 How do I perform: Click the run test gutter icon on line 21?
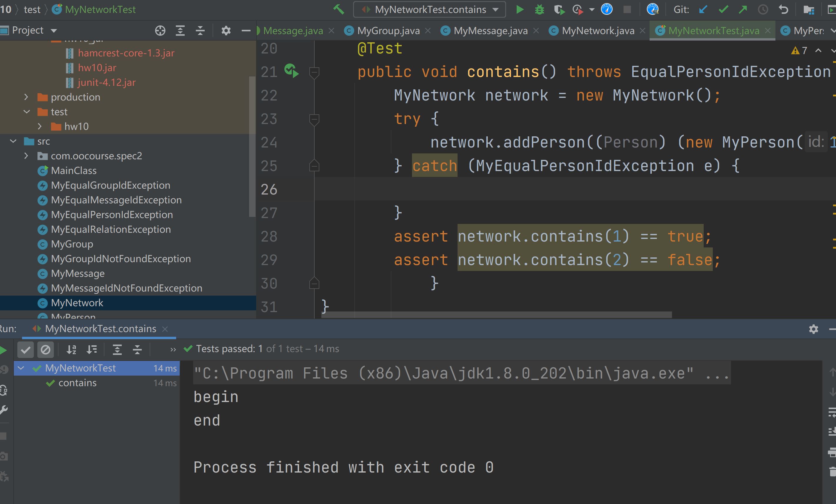coord(291,71)
